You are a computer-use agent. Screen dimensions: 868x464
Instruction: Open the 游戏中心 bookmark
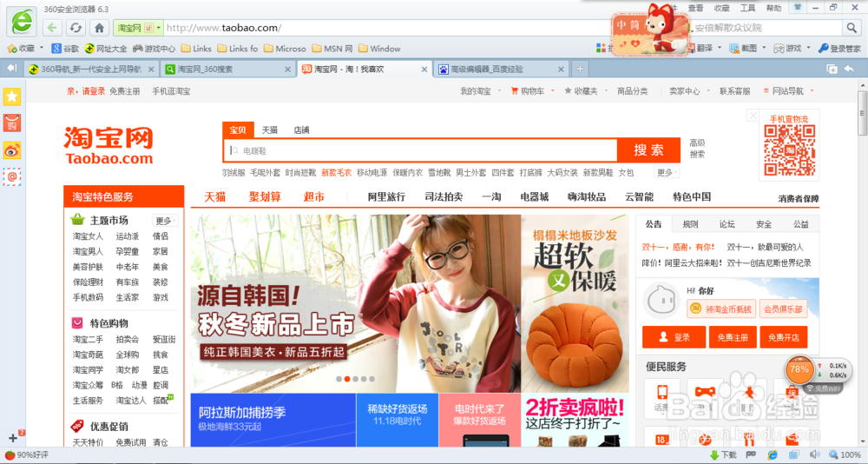tap(154, 49)
